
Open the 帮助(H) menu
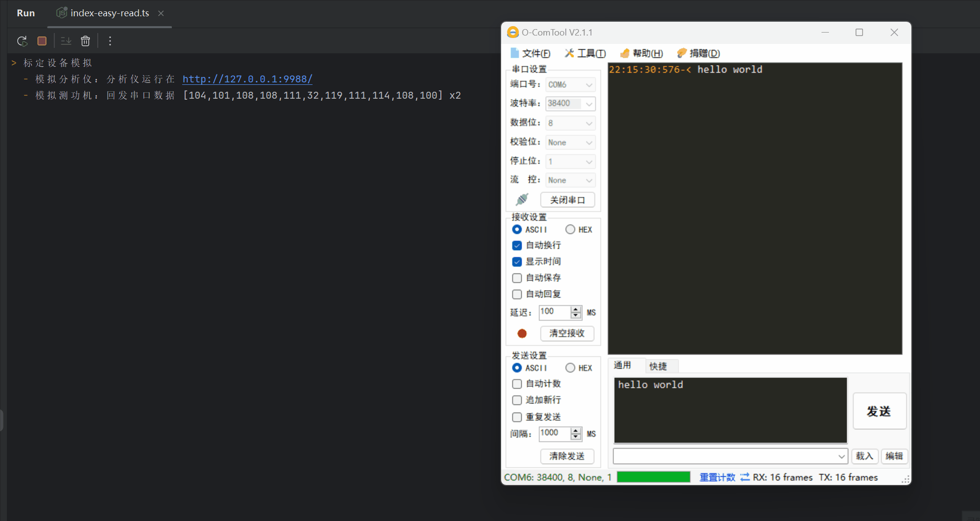pyautogui.click(x=641, y=53)
